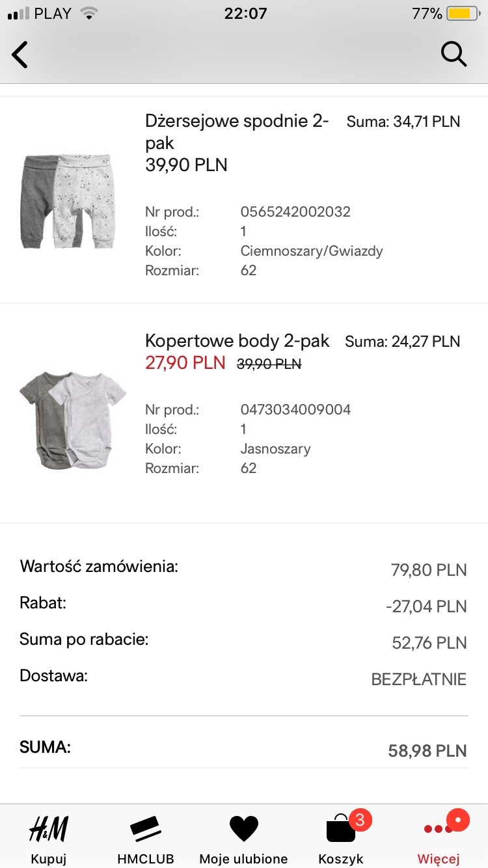
Task: View the grey pants product thumbnail
Action: click(68, 201)
